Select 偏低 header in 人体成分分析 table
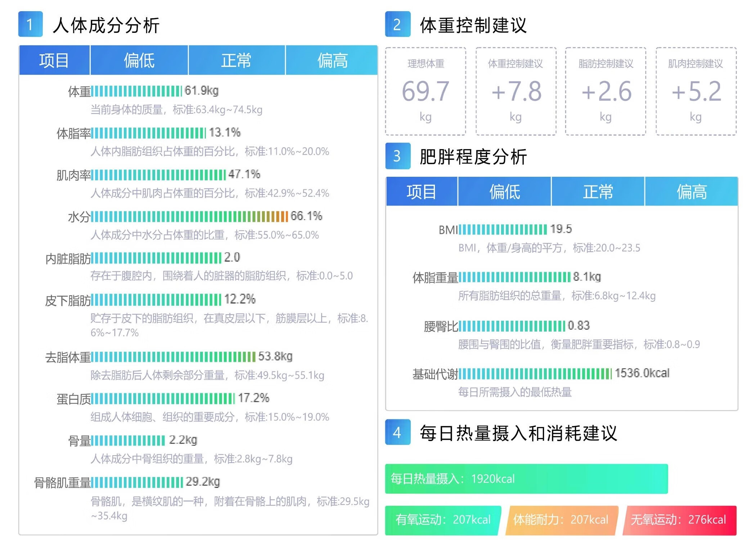The image size is (756, 540). click(139, 60)
